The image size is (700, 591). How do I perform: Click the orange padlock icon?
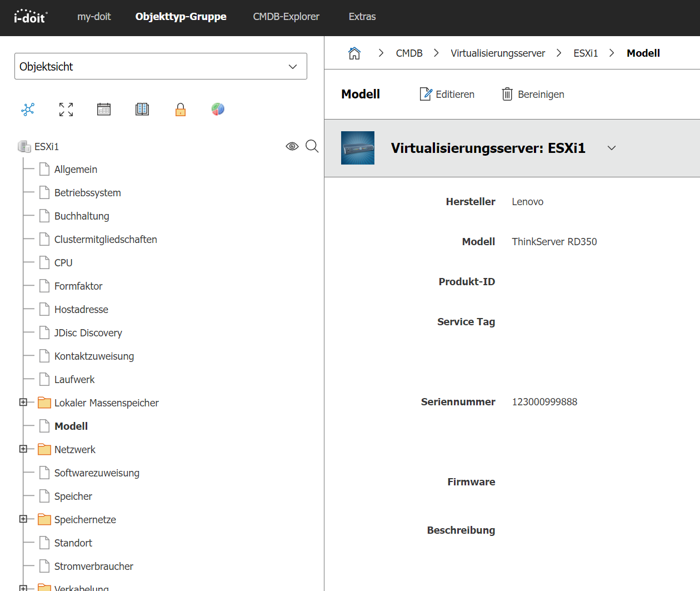click(x=181, y=110)
